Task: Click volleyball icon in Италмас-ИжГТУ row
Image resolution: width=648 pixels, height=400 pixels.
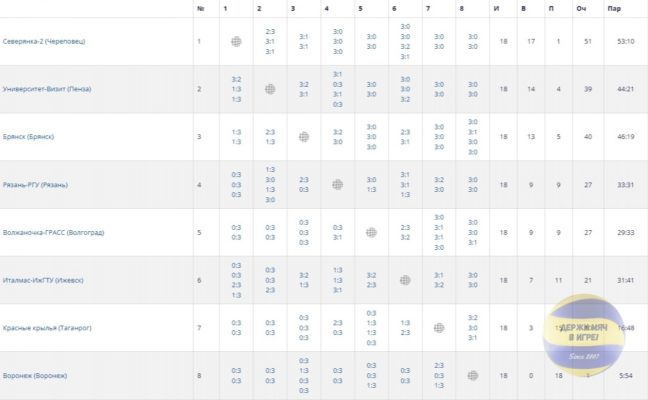Action: (405, 280)
